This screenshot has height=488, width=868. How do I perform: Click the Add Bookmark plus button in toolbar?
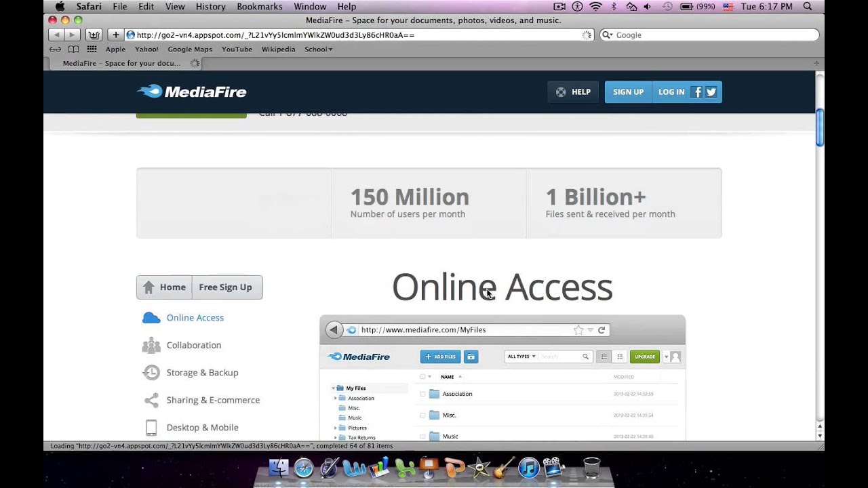click(115, 35)
